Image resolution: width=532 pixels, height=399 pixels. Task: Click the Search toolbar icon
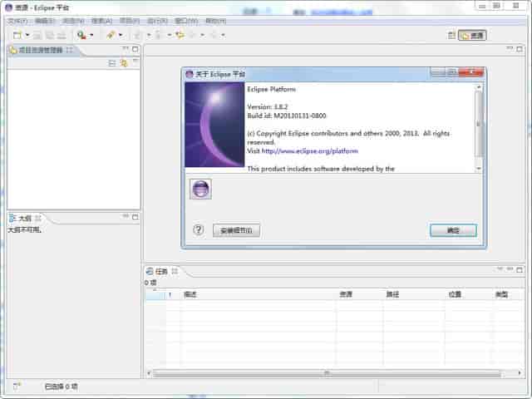coord(111,35)
